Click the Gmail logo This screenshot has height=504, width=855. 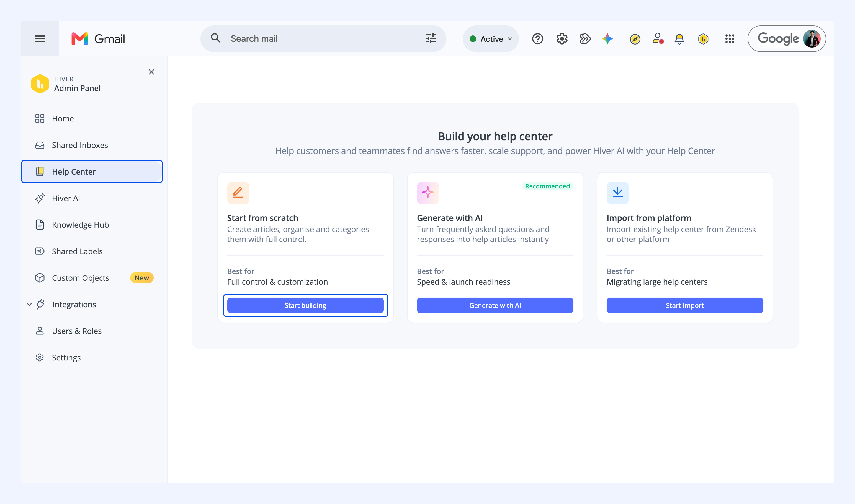tap(98, 39)
